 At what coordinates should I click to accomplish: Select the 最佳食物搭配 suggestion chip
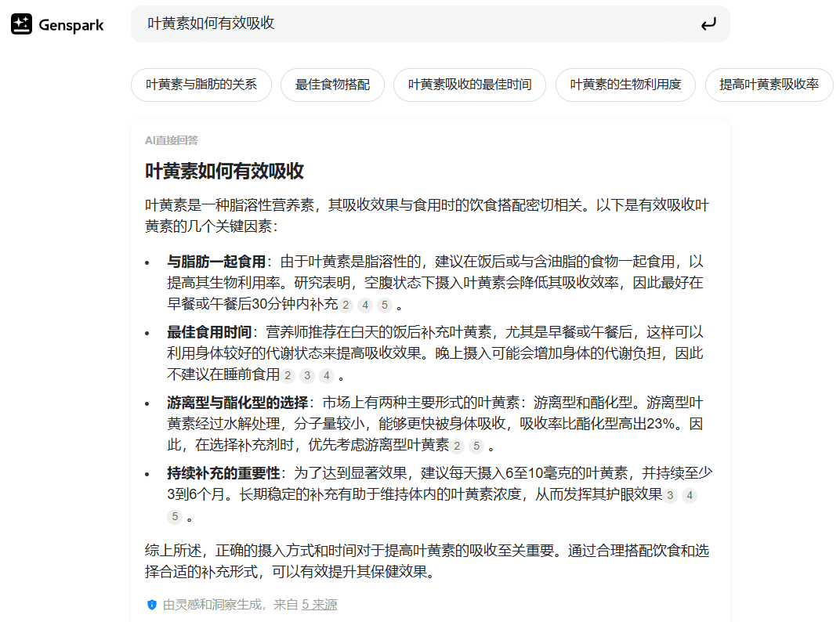[333, 85]
